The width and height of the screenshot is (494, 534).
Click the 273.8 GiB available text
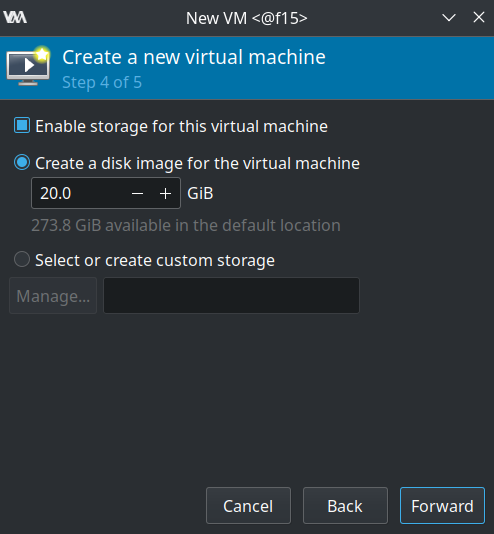point(186,225)
